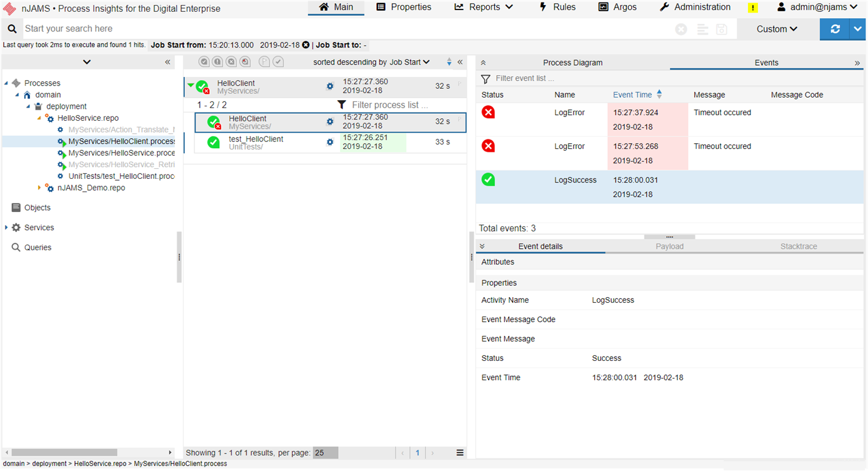Click the gear icon of the top HelloClient row
The width and height of the screenshot is (868, 471).
pos(330,86)
